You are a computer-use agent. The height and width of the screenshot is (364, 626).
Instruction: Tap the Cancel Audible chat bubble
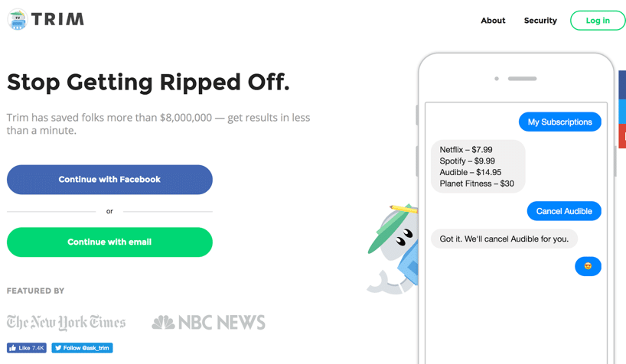[564, 211]
